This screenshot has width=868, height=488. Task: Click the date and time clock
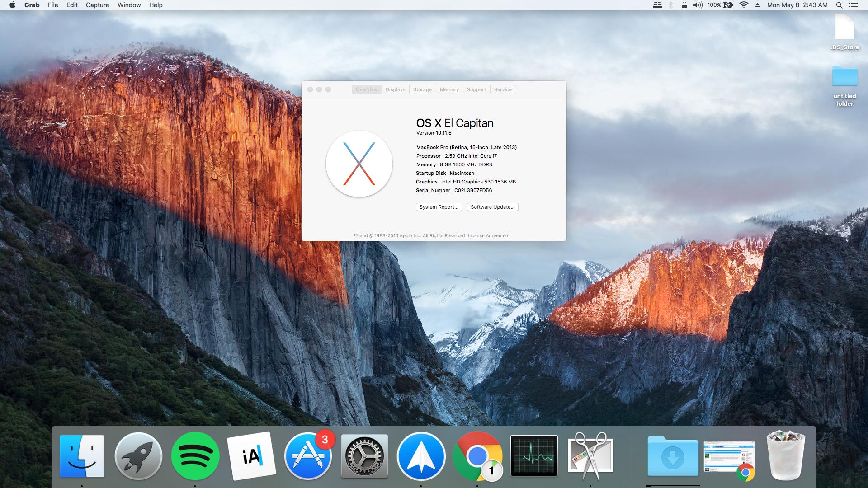coord(797,5)
